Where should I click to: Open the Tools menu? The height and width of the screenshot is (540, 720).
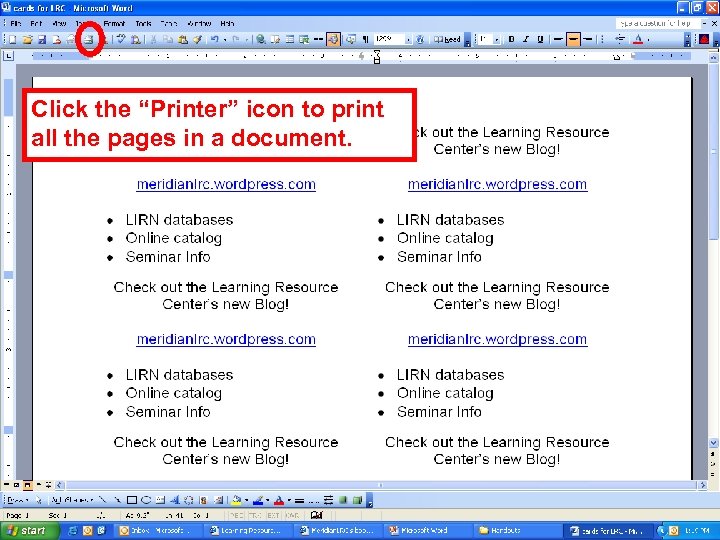coord(143,23)
